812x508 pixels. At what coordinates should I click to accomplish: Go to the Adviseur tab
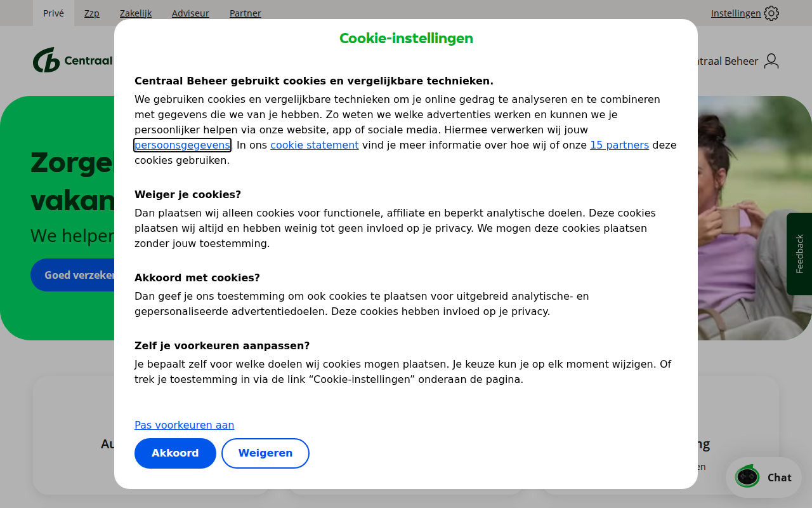tap(190, 13)
